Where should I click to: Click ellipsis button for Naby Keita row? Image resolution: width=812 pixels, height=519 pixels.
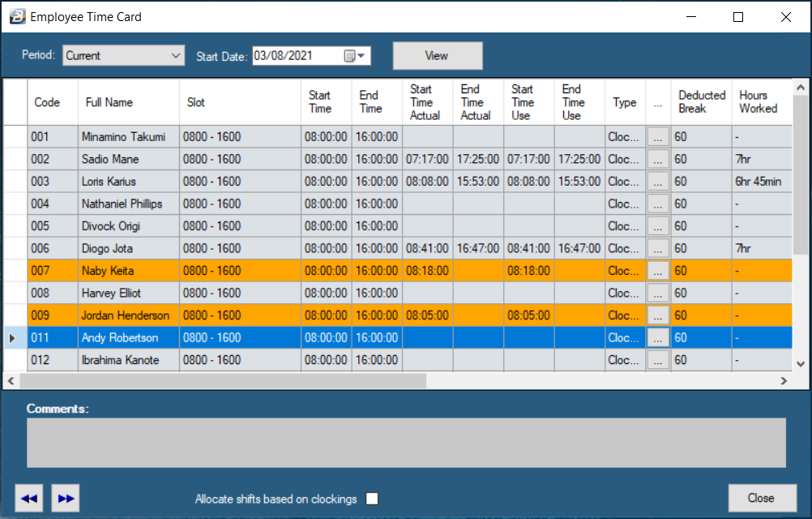[658, 271]
